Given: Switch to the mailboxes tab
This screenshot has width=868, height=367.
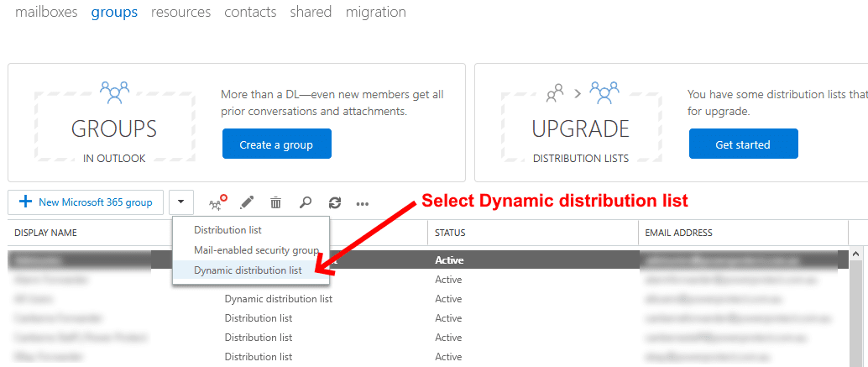Looking at the screenshot, I should tap(46, 12).
